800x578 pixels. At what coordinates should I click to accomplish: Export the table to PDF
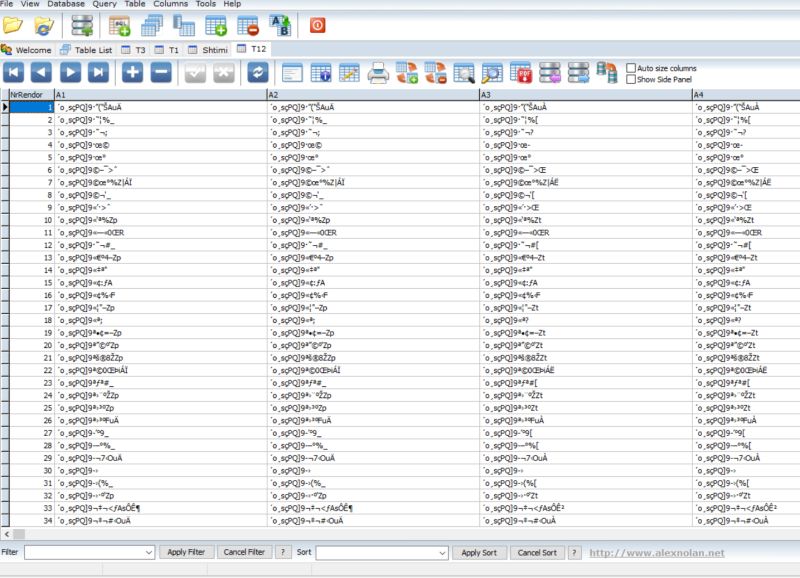[x=520, y=71]
